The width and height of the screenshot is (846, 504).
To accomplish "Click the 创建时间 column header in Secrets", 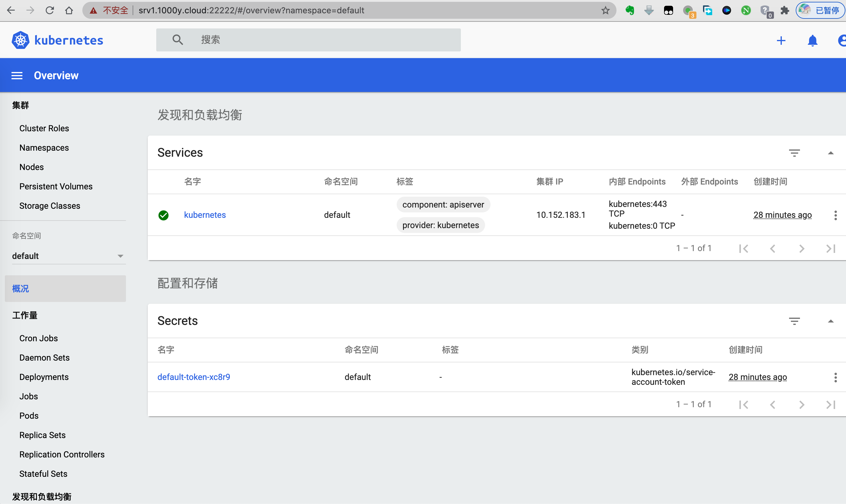I will [745, 350].
